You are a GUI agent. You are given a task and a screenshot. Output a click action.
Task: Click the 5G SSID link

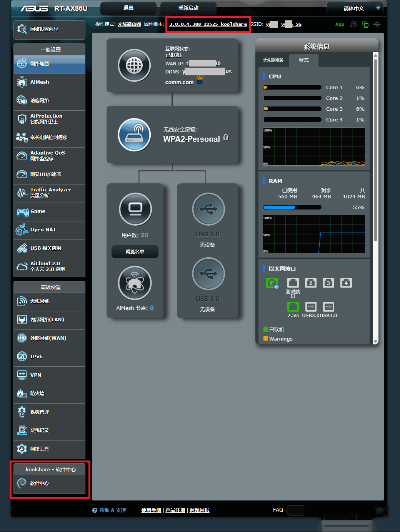click(x=291, y=24)
